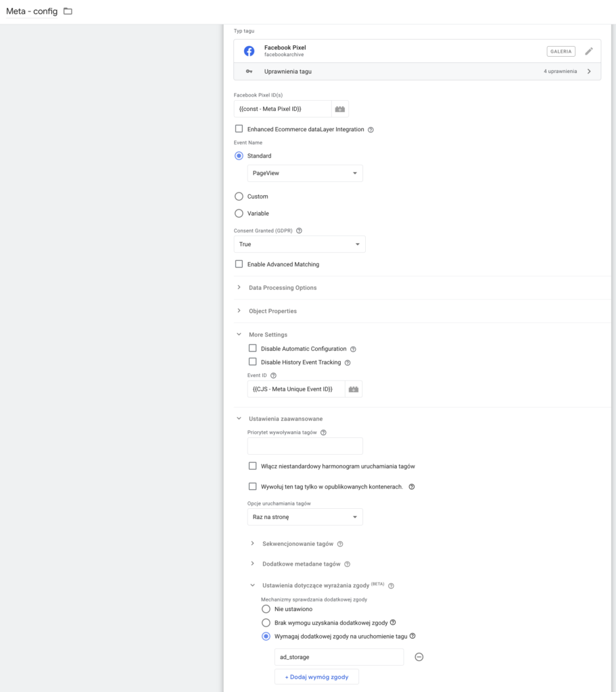Click help icon next to Enhanced Ecommerce dataLayer Integration
This screenshot has width=616, height=692.
point(371,130)
